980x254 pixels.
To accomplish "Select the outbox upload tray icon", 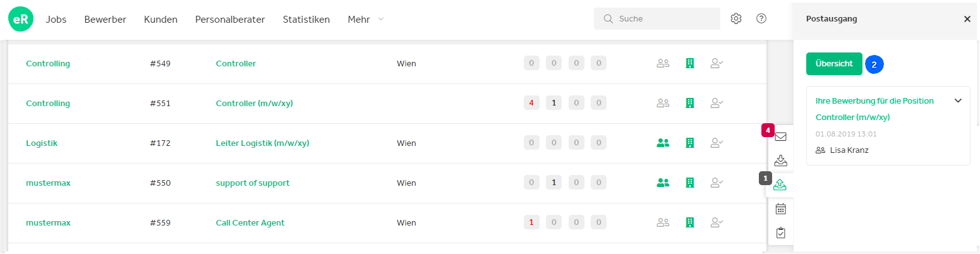I will (780, 184).
